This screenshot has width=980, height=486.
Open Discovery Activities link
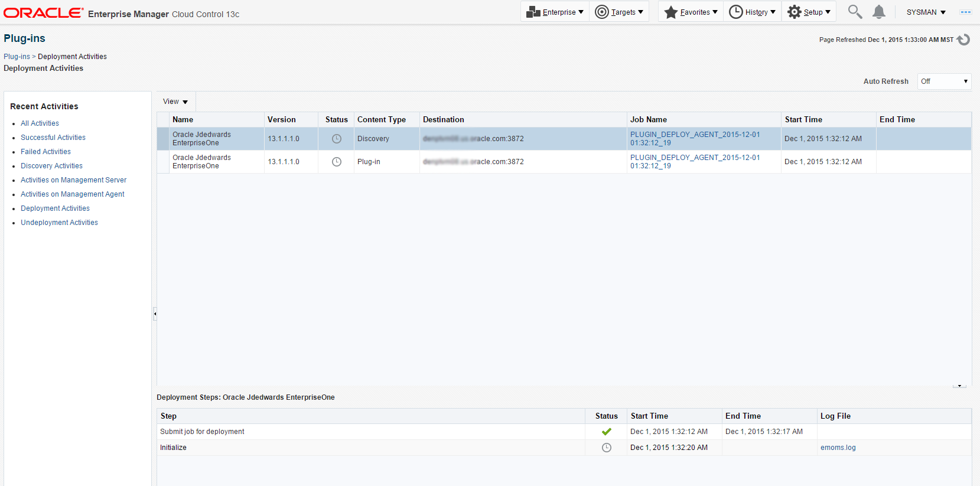pos(51,166)
